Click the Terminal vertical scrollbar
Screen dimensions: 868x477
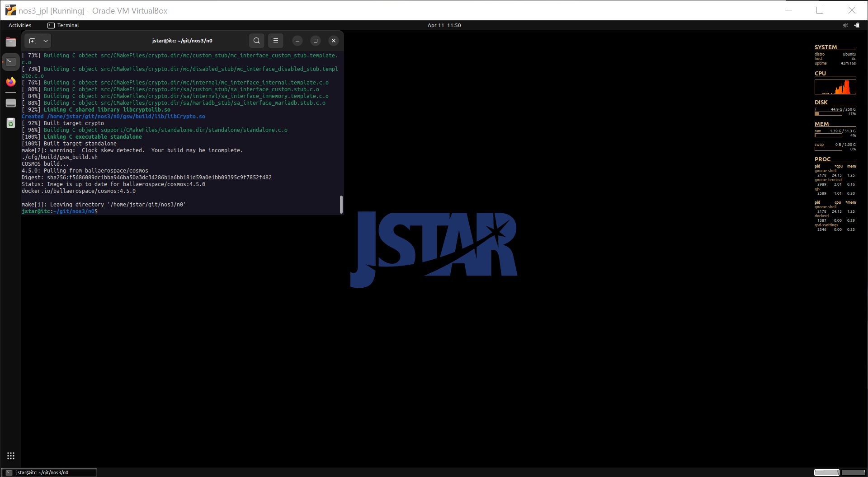pyautogui.click(x=341, y=205)
